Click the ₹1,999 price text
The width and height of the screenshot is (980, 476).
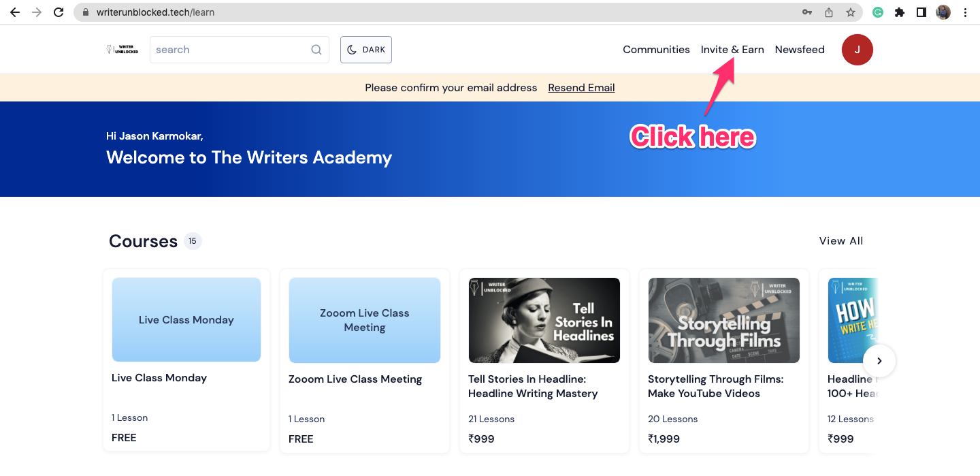click(664, 439)
